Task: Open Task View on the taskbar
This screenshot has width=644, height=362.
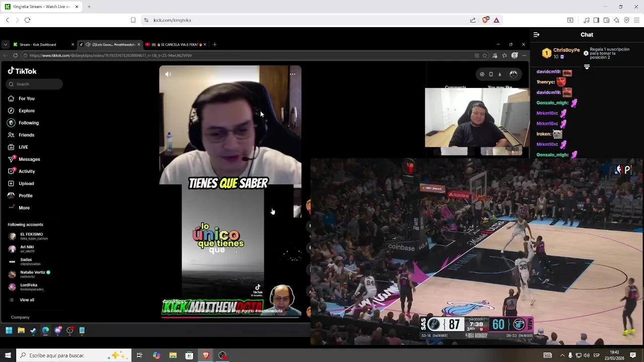Action: tap(139, 355)
